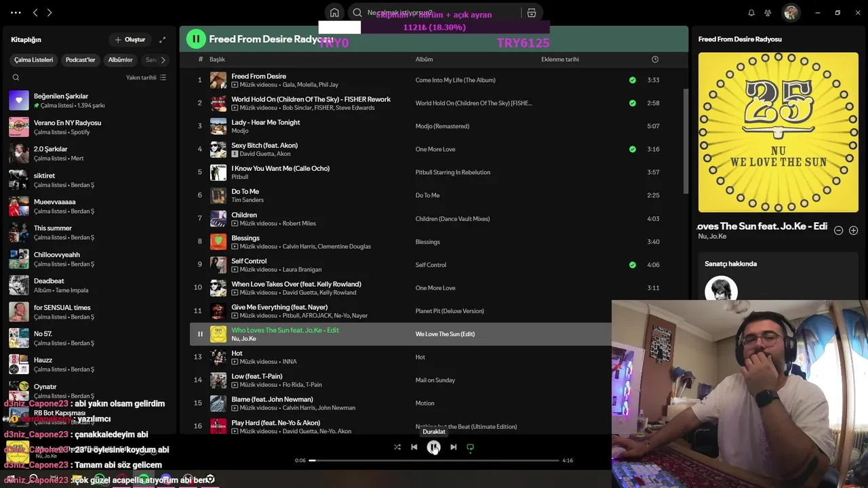Seek using the playback progress bar
This screenshot has height=488, width=868.
(x=434, y=460)
